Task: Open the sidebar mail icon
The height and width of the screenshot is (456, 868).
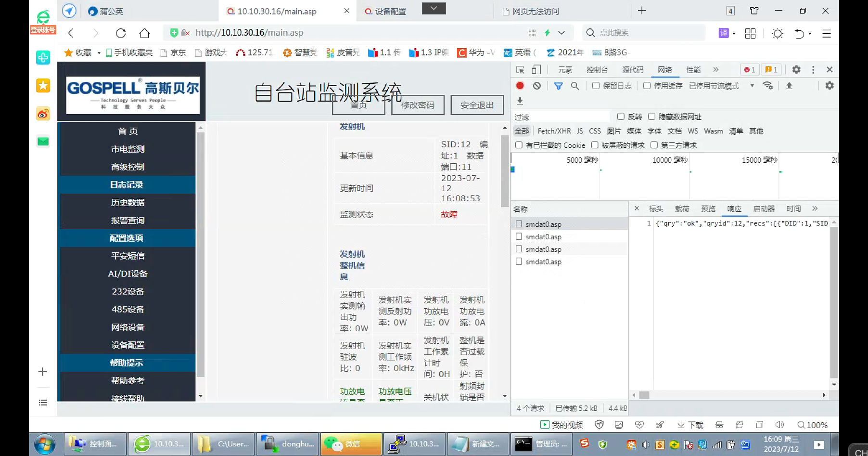Action: pyautogui.click(x=43, y=141)
